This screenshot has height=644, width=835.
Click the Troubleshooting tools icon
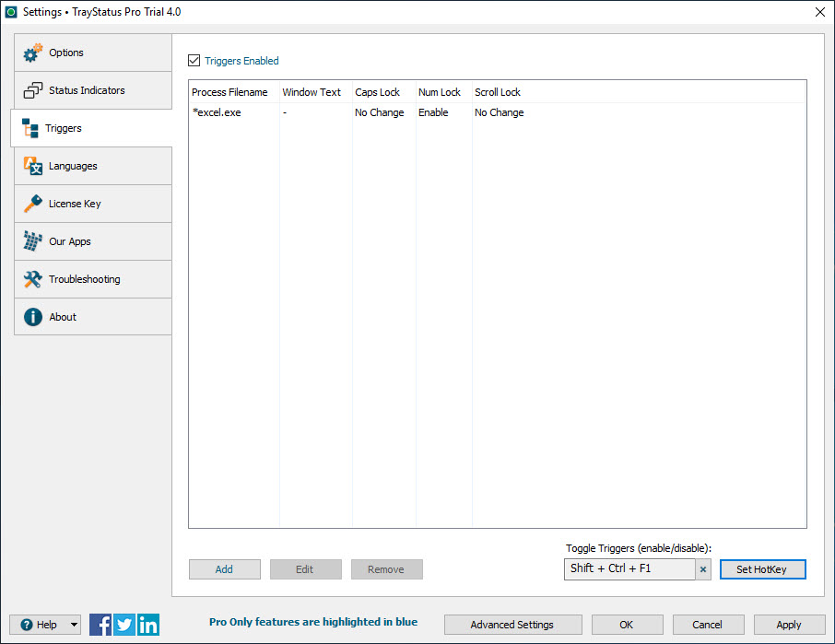pos(33,279)
